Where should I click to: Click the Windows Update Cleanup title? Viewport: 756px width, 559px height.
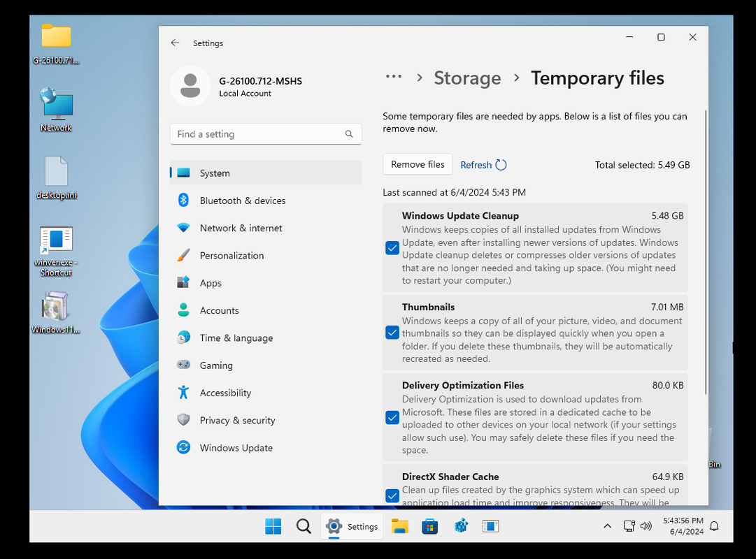[x=460, y=215]
